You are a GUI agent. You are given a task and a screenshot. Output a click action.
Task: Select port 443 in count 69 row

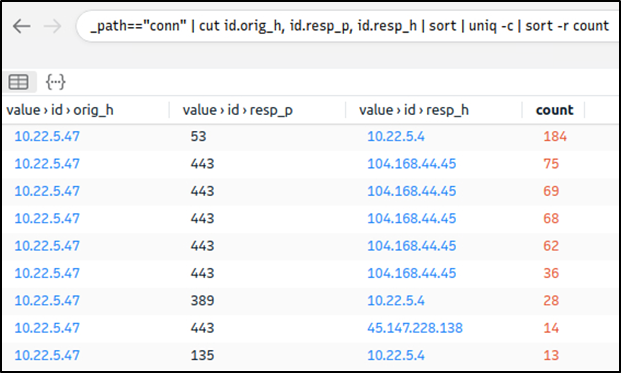point(202,191)
